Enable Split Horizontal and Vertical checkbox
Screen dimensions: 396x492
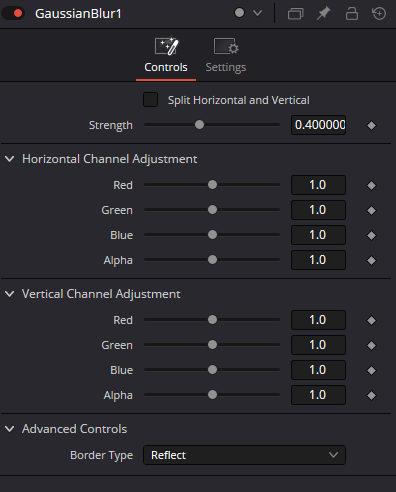(x=150, y=100)
